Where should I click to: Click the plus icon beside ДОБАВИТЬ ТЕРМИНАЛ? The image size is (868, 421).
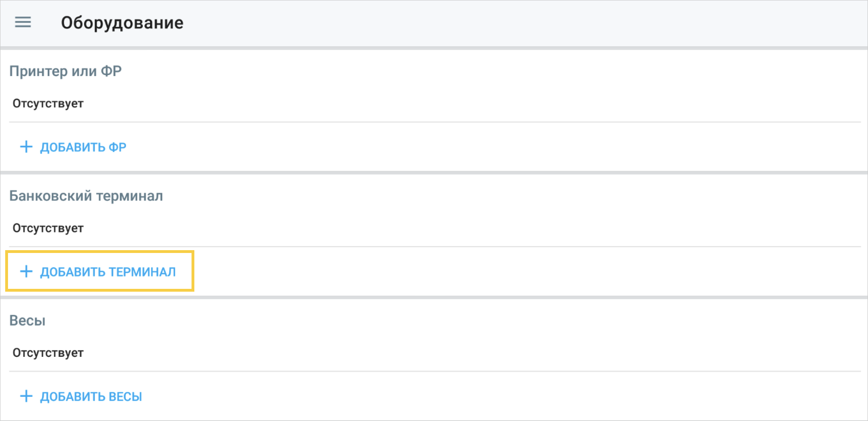coord(26,271)
